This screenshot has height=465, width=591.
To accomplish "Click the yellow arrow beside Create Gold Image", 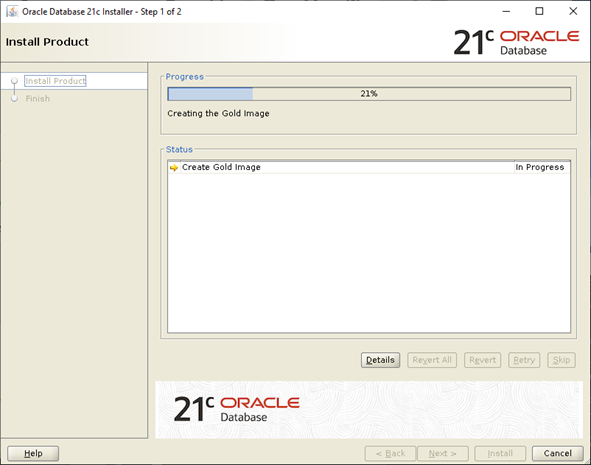I will [174, 168].
